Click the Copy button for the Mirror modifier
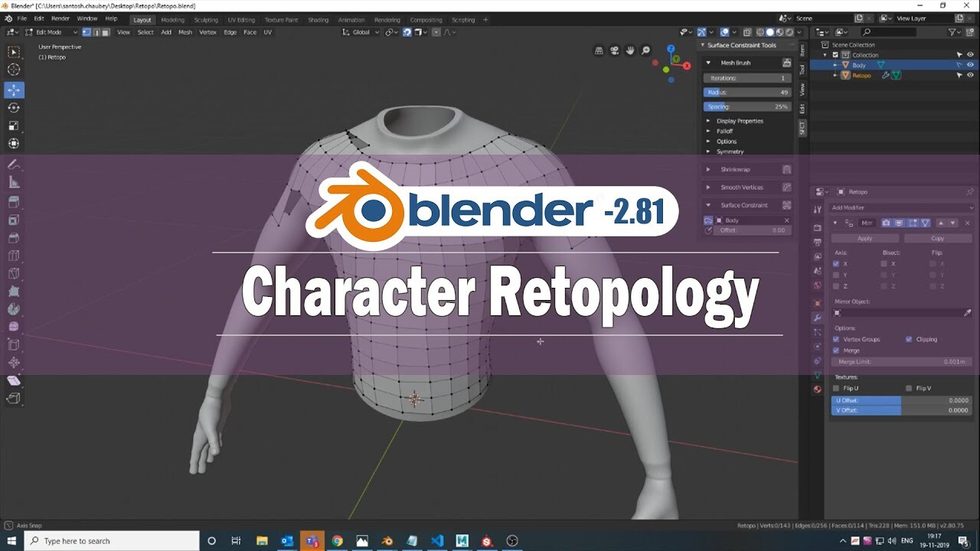Screen dimensions: 980x551 [937, 238]
